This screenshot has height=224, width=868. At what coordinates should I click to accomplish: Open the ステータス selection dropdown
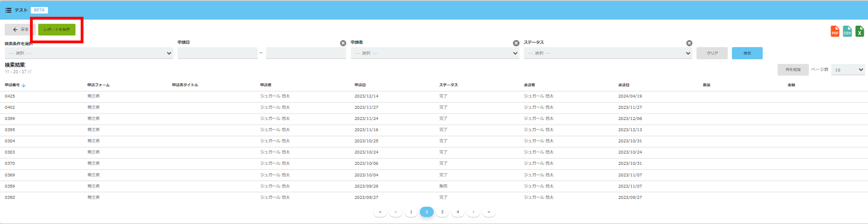click(x=608, y=53)
